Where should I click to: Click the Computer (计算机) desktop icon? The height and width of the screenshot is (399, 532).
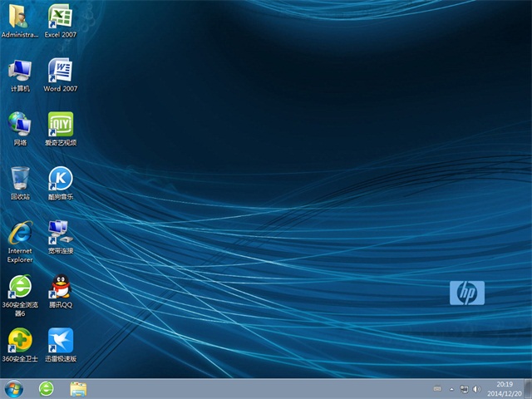[20, 70]
